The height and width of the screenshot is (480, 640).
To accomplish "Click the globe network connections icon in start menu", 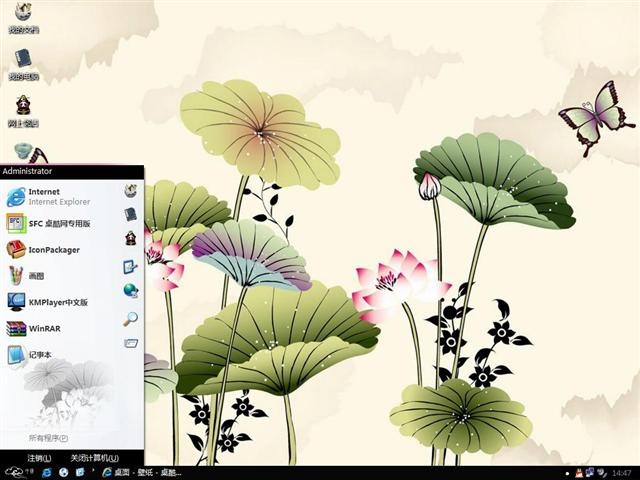I will 131,290.
